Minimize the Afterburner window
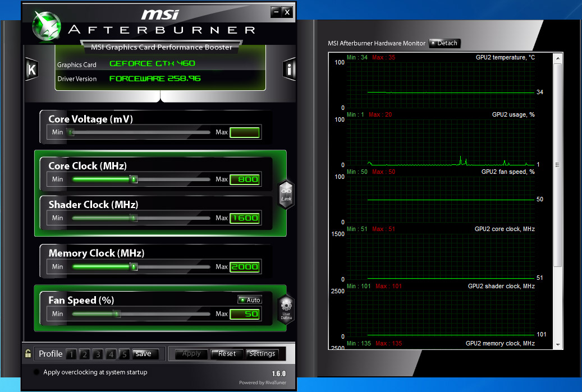 (276, 12)
